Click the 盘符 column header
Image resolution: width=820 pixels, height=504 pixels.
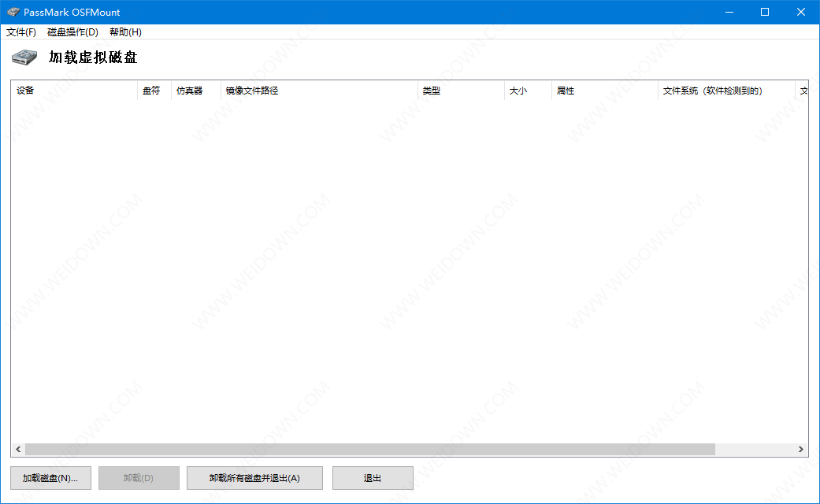154,91
